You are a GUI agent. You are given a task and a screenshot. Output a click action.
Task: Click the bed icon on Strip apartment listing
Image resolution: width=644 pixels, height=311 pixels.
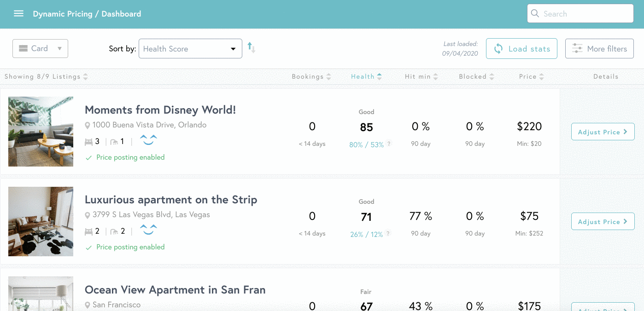pos(89,232)
